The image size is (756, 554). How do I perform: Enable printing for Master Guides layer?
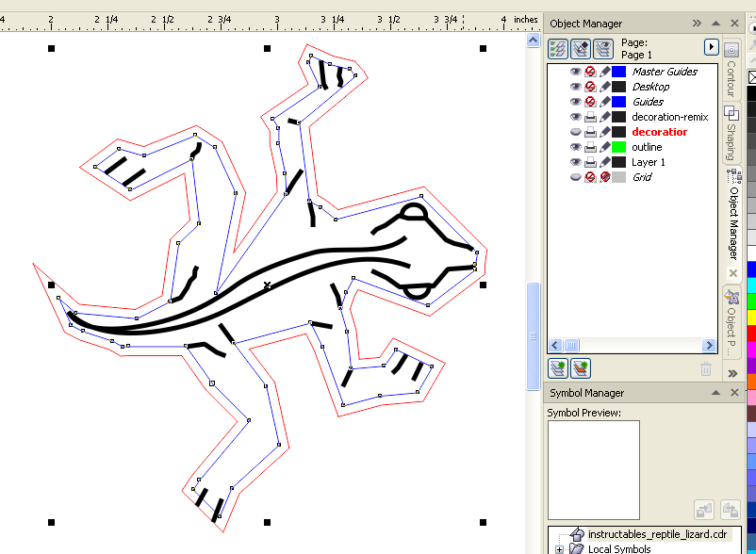[590, 72]
